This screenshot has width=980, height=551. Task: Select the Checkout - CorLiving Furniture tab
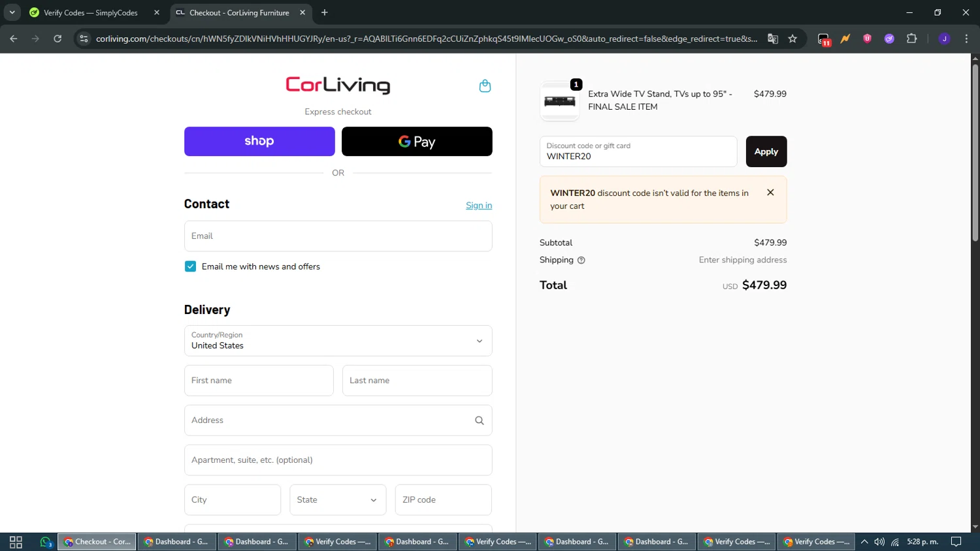pyautogui.click(x=240, y=12)
